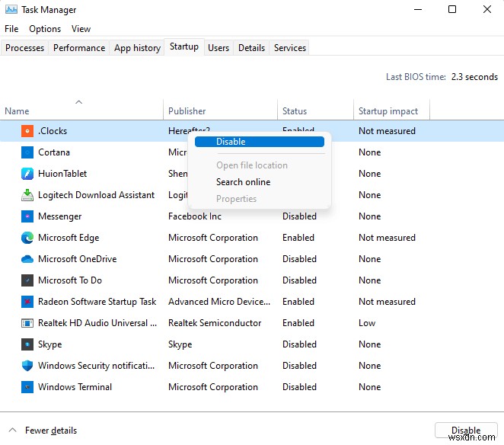The width and height of the screenshot is (504, 445).
Task: Click the Radeon Software Startup Task icon
Action: [x=27, y=302]
